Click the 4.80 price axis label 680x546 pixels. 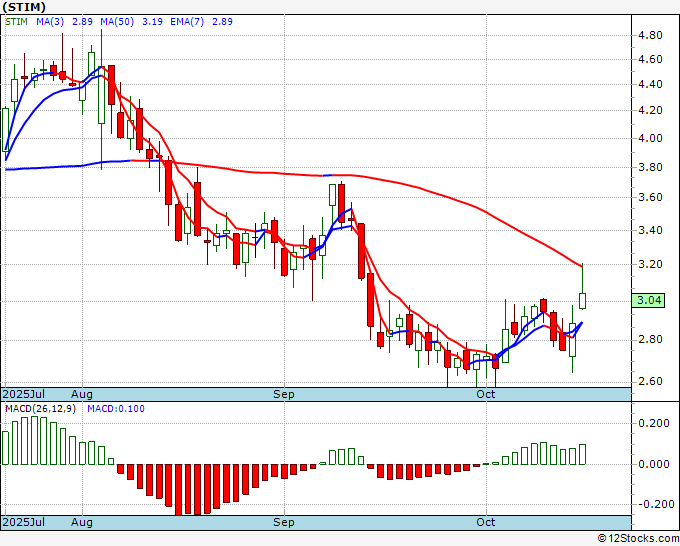(x=651, y=35)
